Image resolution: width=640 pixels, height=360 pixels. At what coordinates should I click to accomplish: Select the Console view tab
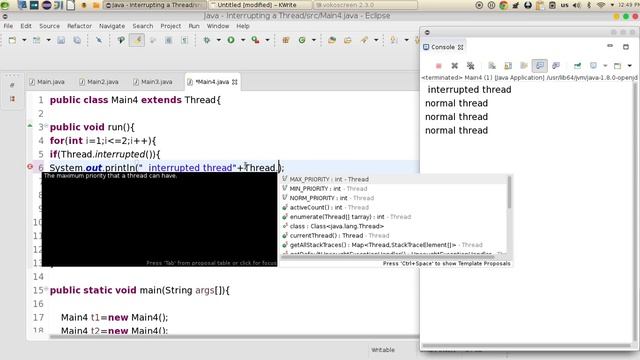pyautogui.click(x=443, y=47)
